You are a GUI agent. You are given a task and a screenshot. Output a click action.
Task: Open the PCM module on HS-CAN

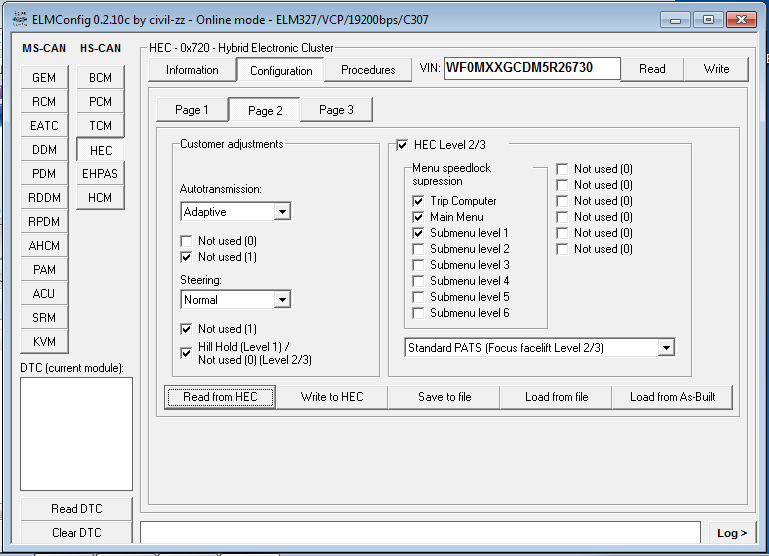click(x=100, y=102)
